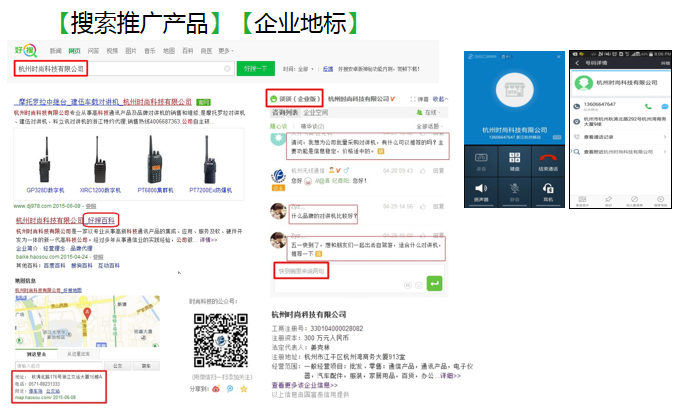Select the 精华谈(2) filter
Screen dimensions: 681x416
click(x=312, y=126)
